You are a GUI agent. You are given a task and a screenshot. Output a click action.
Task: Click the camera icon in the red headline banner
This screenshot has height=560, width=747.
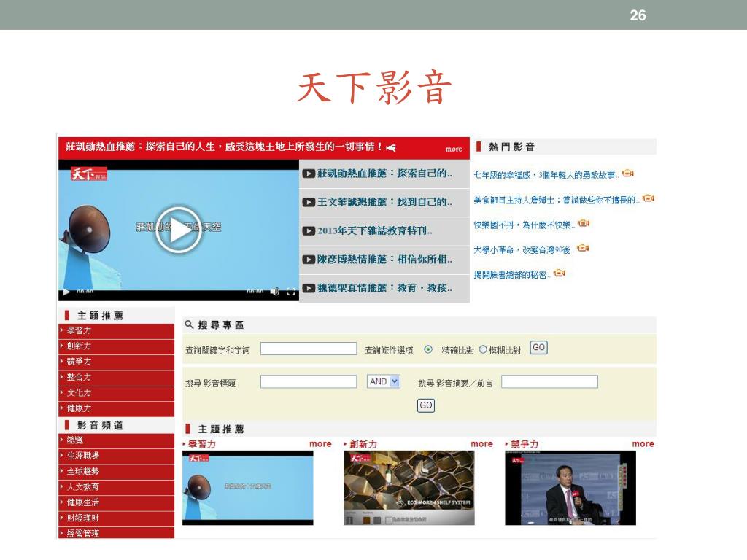391,147
